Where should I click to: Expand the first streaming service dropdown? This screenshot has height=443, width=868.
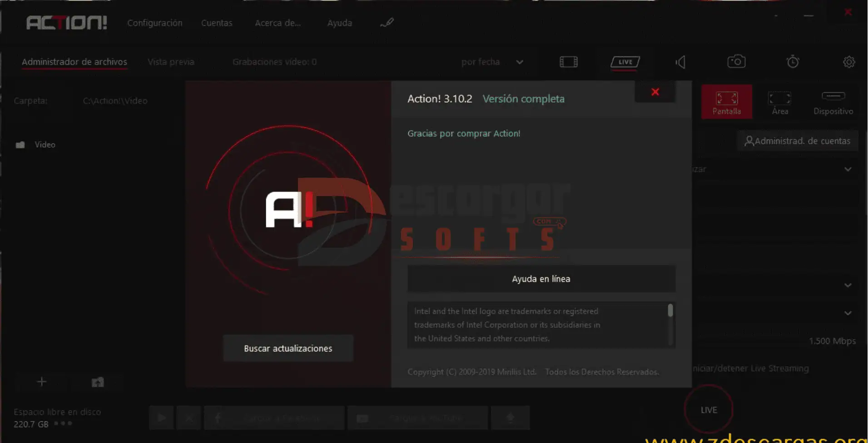coord(848,169)
